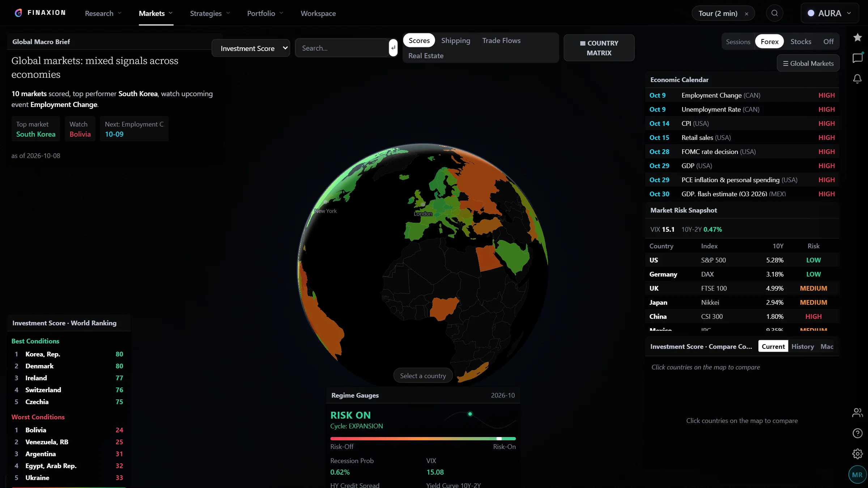Screen dimensions: 868x488
Task: Open the Country Matrix button
Action: 599,48
